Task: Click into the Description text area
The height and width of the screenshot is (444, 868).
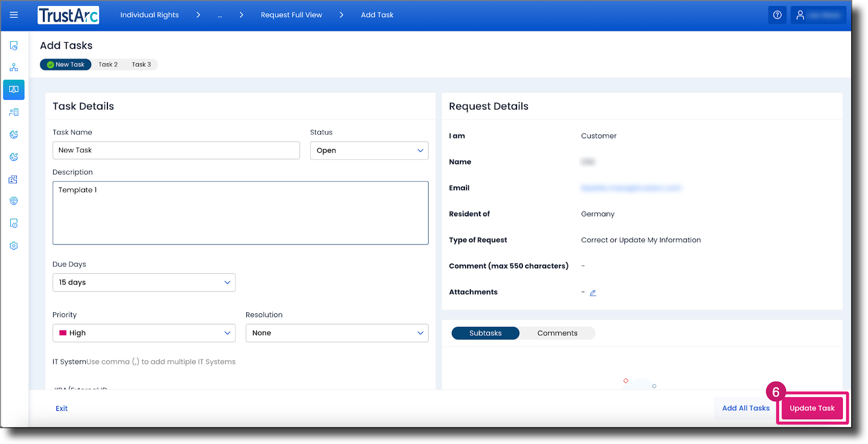Action: click(240, 213)
